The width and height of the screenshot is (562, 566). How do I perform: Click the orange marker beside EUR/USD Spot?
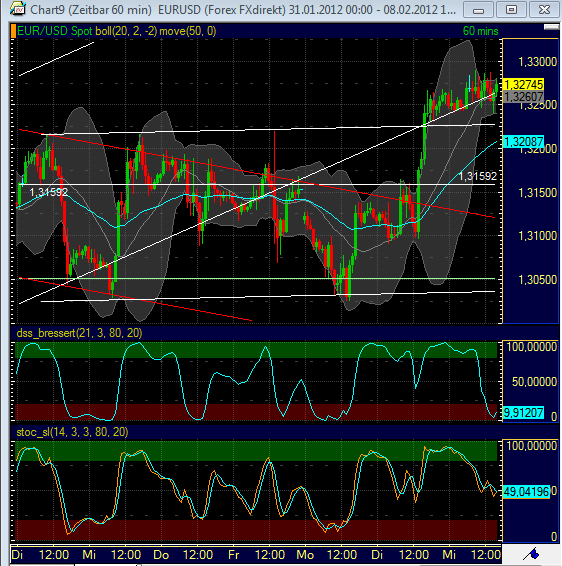pyautogui.click(x=13, y=31)
